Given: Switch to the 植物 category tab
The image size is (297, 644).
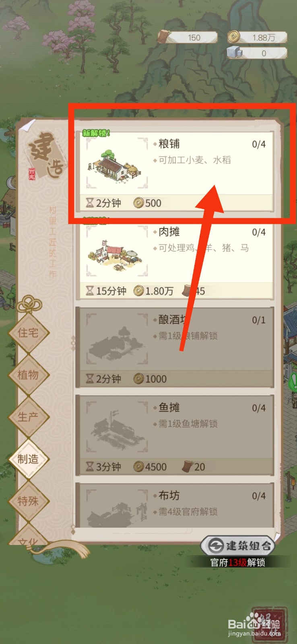Looking at the screenshot, I should click(28, 375).
